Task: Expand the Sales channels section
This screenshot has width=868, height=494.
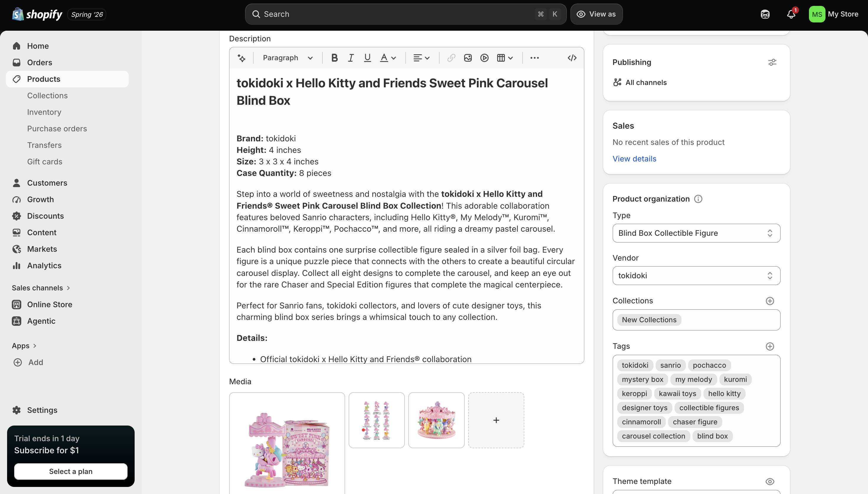Action: [x=41, y=288]
